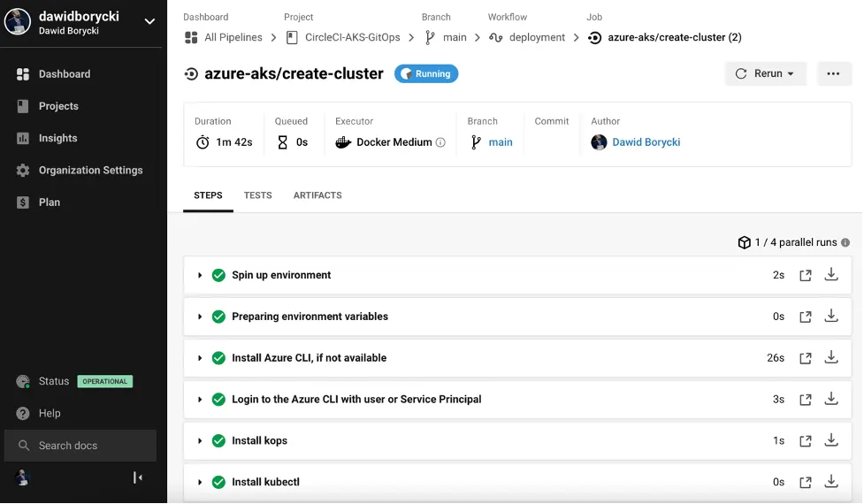The width and height of the screenshot is (864, 504).
Task: Open the Help menu
Action: [49, 413]
